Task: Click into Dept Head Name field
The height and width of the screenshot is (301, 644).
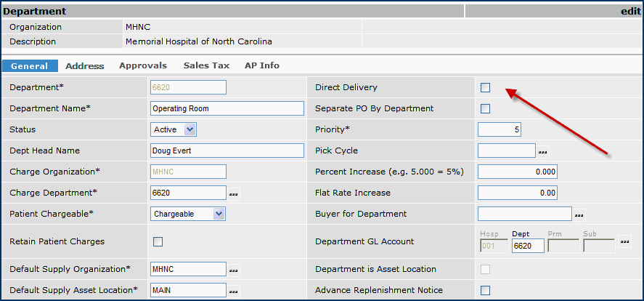Action: point(227,150)
